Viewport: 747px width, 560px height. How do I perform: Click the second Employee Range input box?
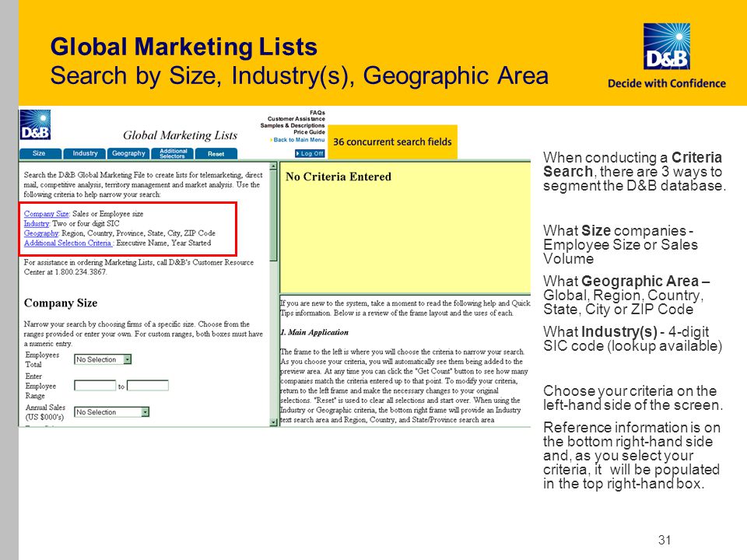pos(148,386)
